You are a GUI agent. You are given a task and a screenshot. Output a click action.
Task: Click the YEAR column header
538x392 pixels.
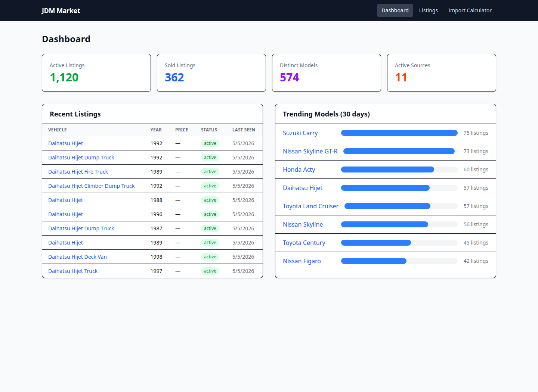(156, 130)
